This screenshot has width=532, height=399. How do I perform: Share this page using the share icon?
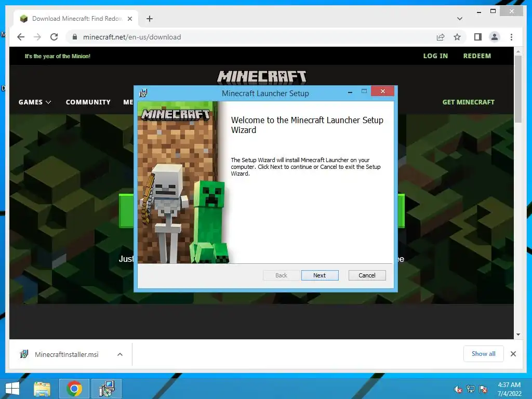441,37
